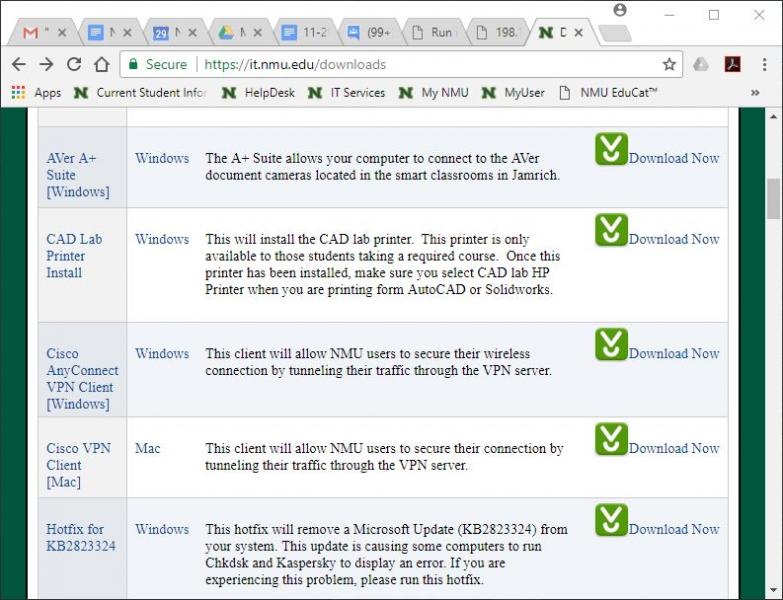Close the Gmail tab
This screenshot has width=783, height=600.
[x=62, y=32]
